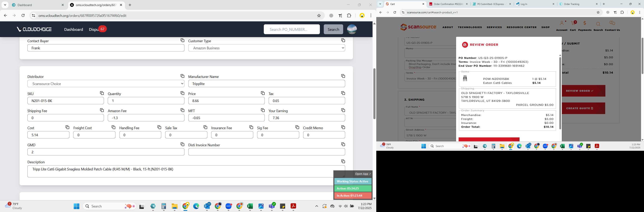Image resolution: width=644 pixels, height=212 pixels.
Task: Click the Description text area
Action: click(186, 171)
